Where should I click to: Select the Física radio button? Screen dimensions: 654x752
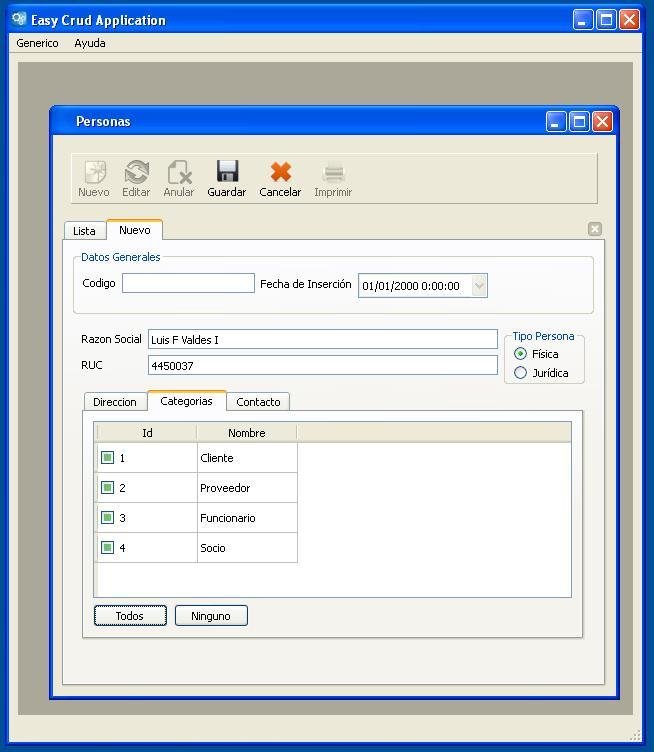coord(520,354)
